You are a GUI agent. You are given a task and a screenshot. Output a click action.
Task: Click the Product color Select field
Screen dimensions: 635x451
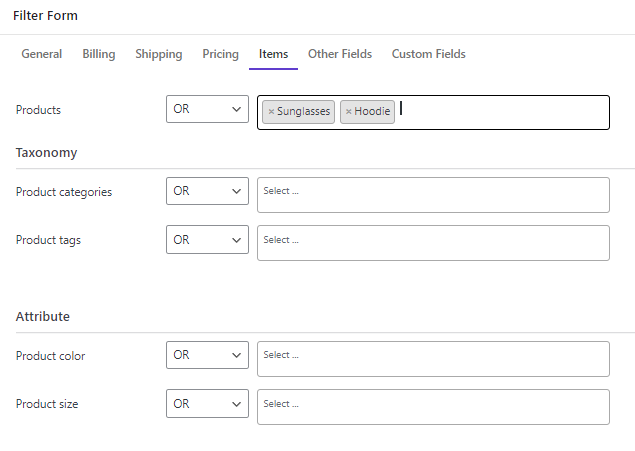(433, 359)
